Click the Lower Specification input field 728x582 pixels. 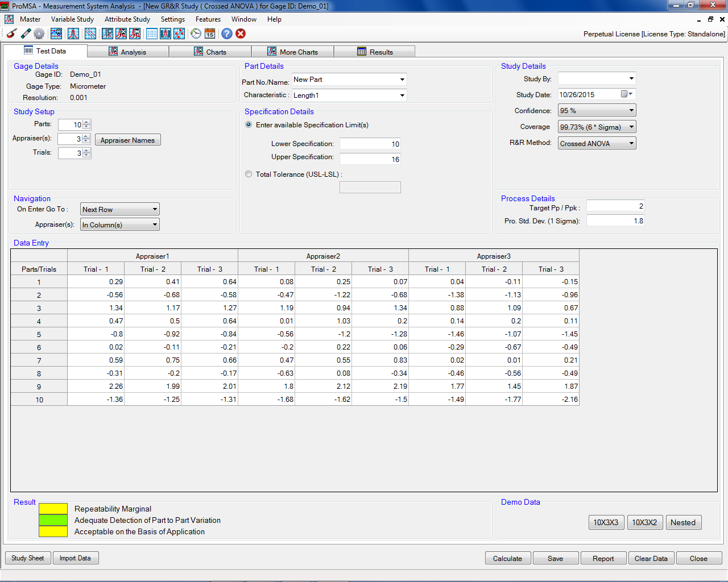(370, 144)
